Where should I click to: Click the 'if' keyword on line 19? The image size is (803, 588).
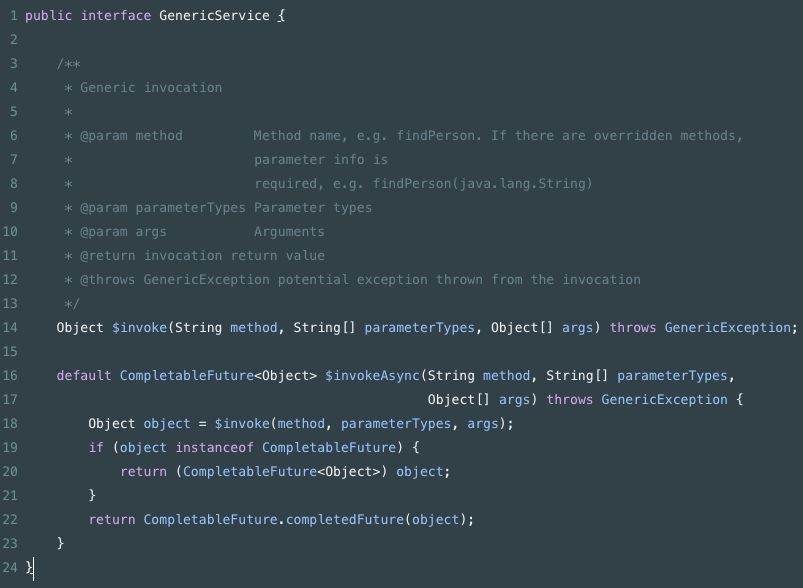(x=96, y=448)
